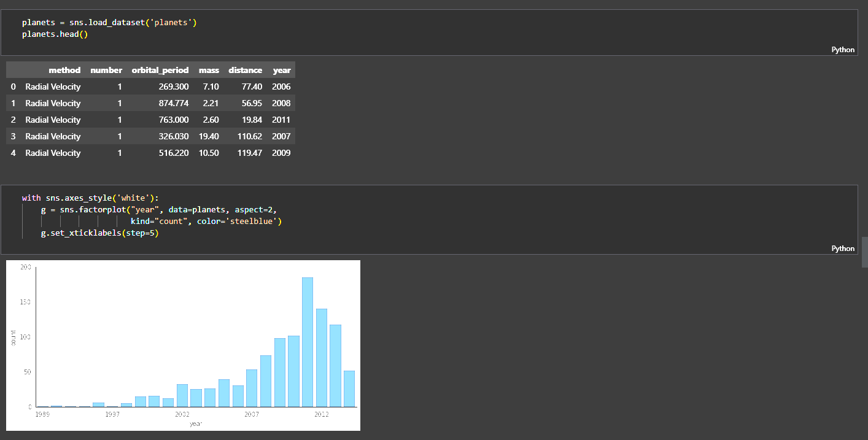Click the 2012 x-axis tick label
Viewport: 868px width, 440px height.
point(321,415)
